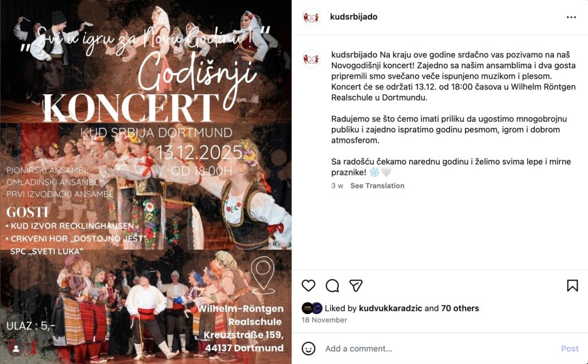The image size is (588, 364).
Task: Click the Post button to submit a comment
Action: (570, 348)
